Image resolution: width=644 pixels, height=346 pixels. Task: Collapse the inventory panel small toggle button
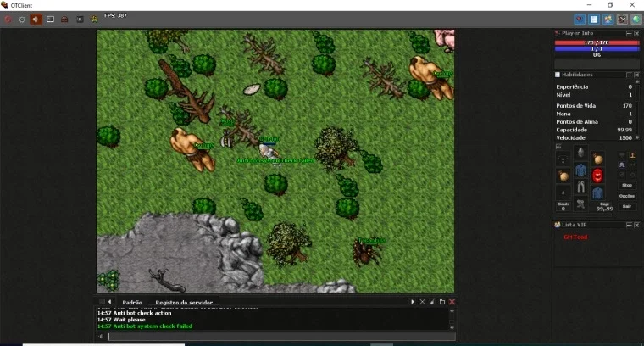coord(558,147)
